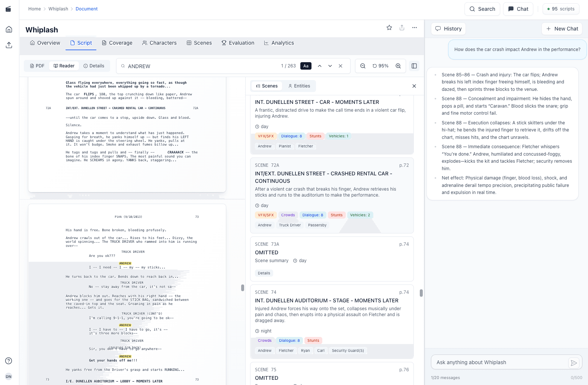
Task: Send the chat message with arrow icon
Action: coord(574,363)
